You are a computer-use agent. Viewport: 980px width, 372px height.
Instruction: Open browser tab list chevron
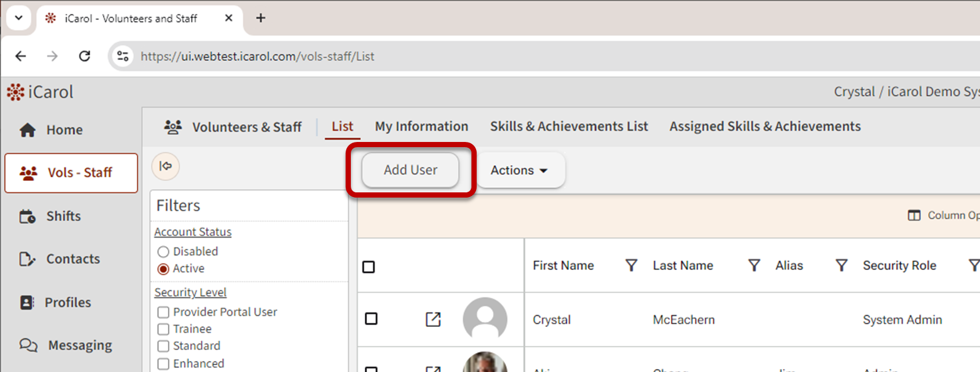(x=19, y=18)
